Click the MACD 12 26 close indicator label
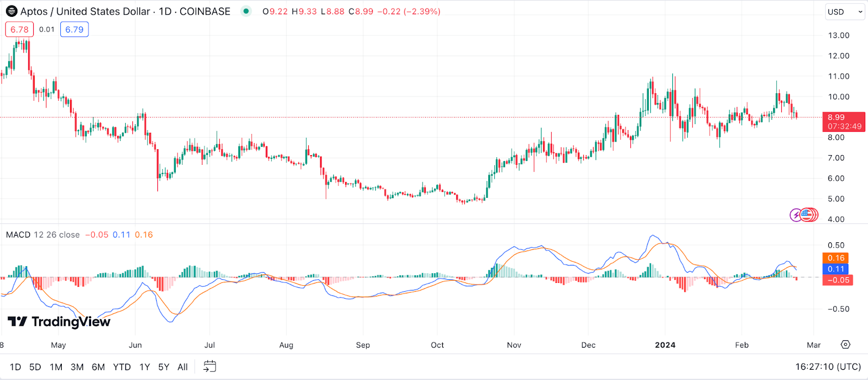The image size is (868, 380). click(x=43, y=235)
